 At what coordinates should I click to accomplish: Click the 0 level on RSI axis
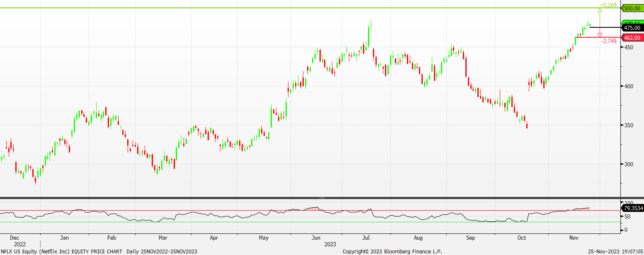tap(625, 230)
